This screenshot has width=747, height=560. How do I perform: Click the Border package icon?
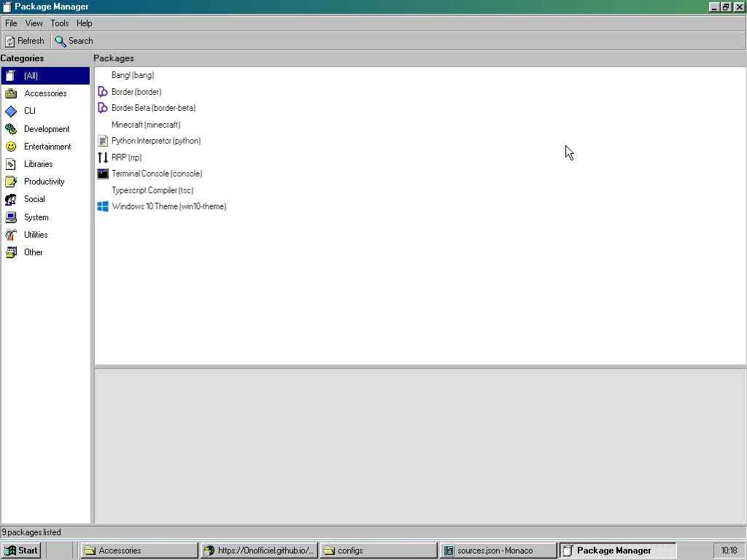[102, 91]
